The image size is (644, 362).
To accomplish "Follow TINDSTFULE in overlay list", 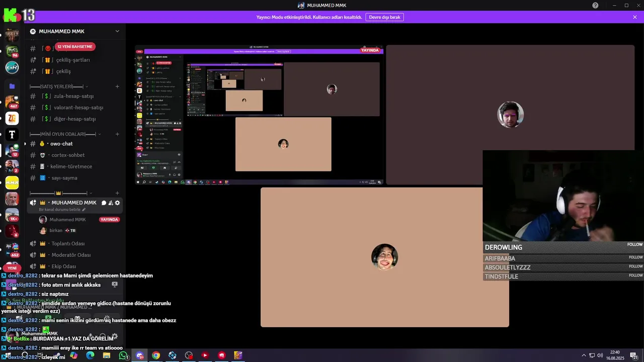I will 636,276.
